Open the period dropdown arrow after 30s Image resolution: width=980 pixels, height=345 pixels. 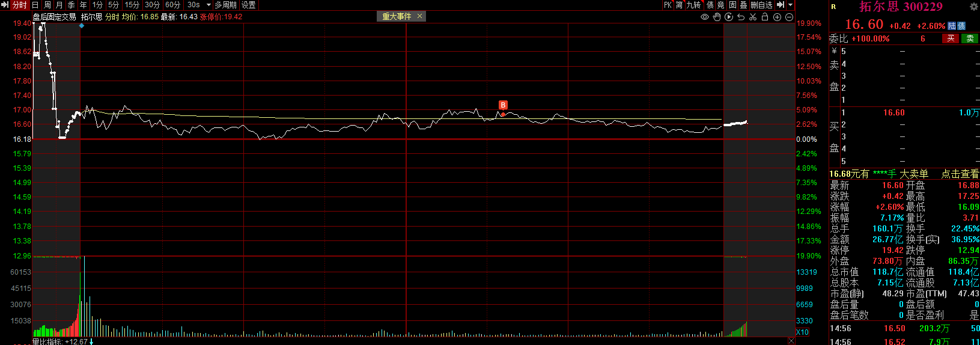pos(208,5)
